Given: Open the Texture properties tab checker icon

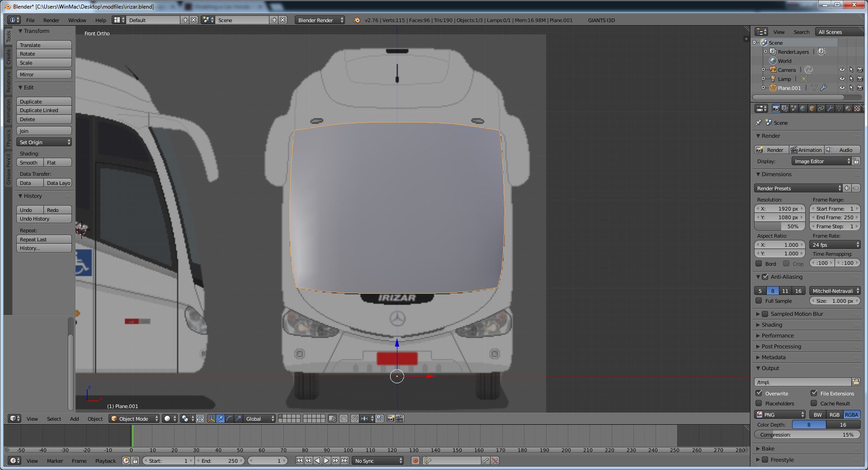Looking at the screenshot, I should click(857, 108).
